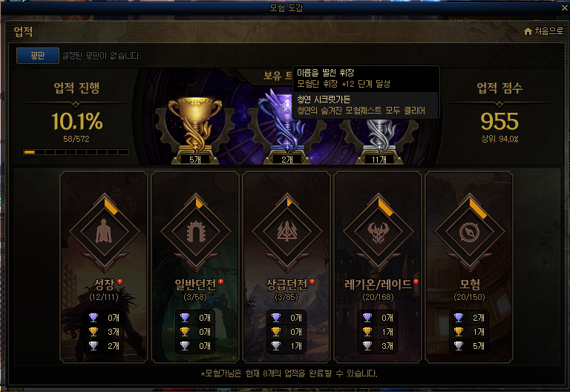The height and width of the screenshot is (392, 570).
Task: Click the red alert badge next to 일반던전
Action: pos(220,281)
